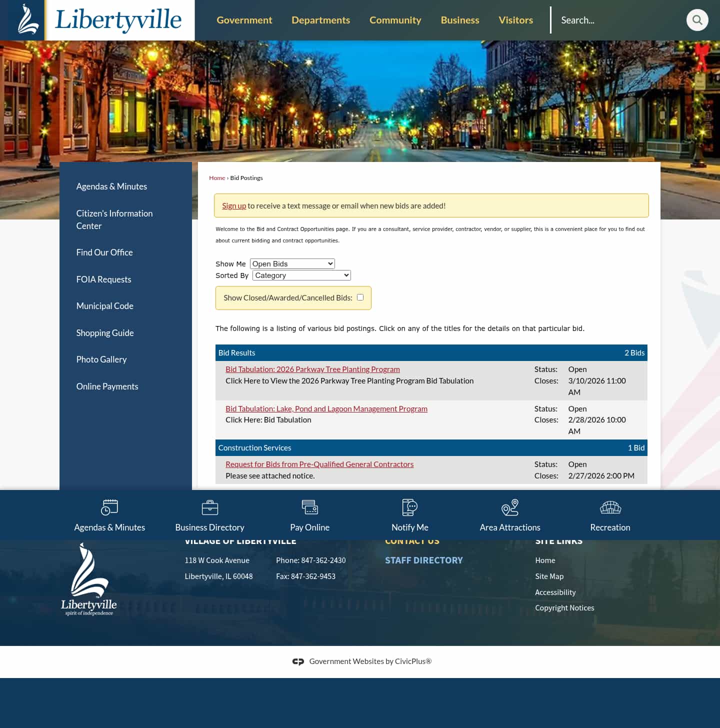Viewport: 720px width, 728px height.
Task: Click Sign up for bid notifications
Action: pos(233,205)
